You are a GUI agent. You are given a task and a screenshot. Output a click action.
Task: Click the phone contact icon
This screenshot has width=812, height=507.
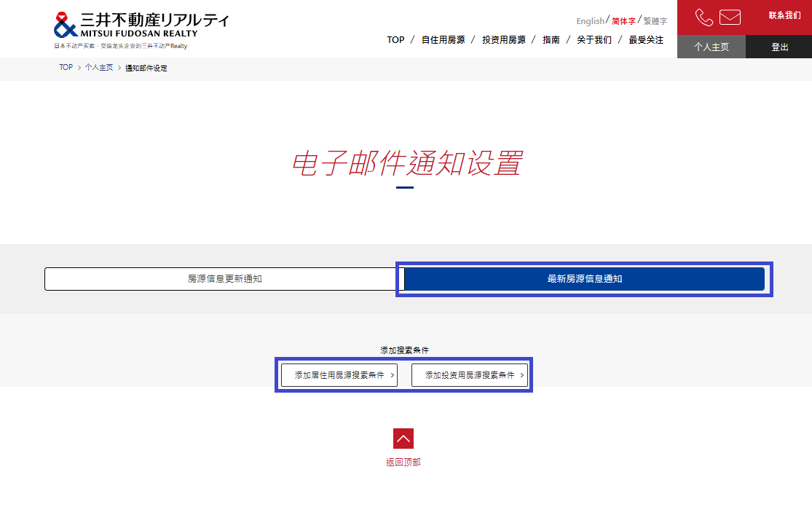pos(703,17)
